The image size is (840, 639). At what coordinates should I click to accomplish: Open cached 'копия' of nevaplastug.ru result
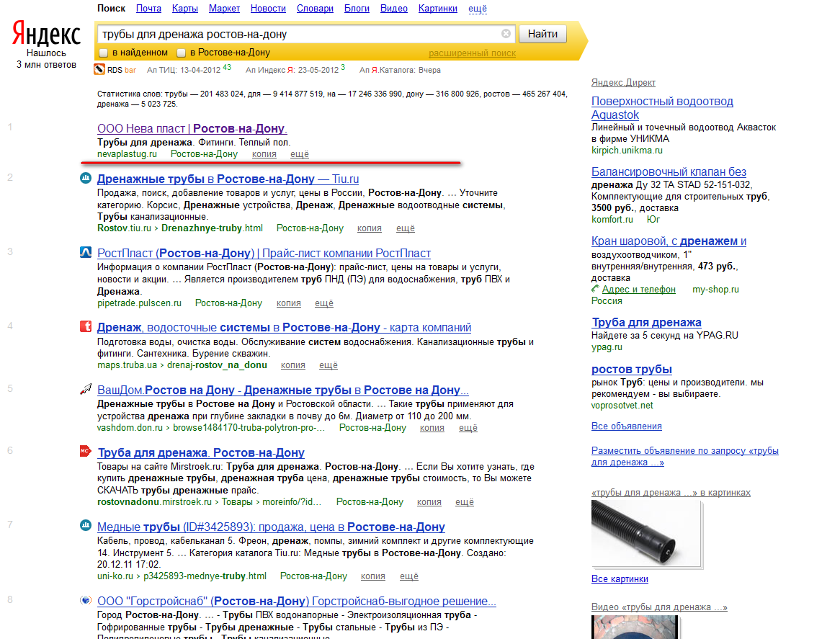click(x=264, y=154)
